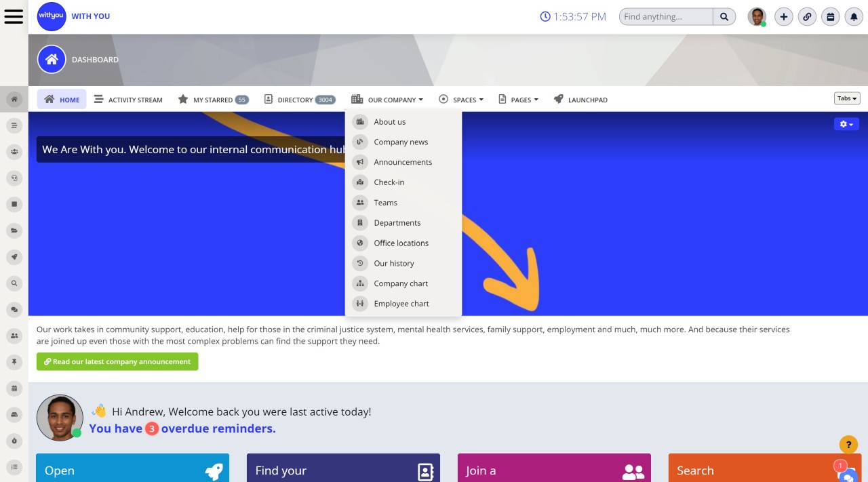
Task: Switch to the ACTIVITY STREAM tab
Action: [128, 99]
